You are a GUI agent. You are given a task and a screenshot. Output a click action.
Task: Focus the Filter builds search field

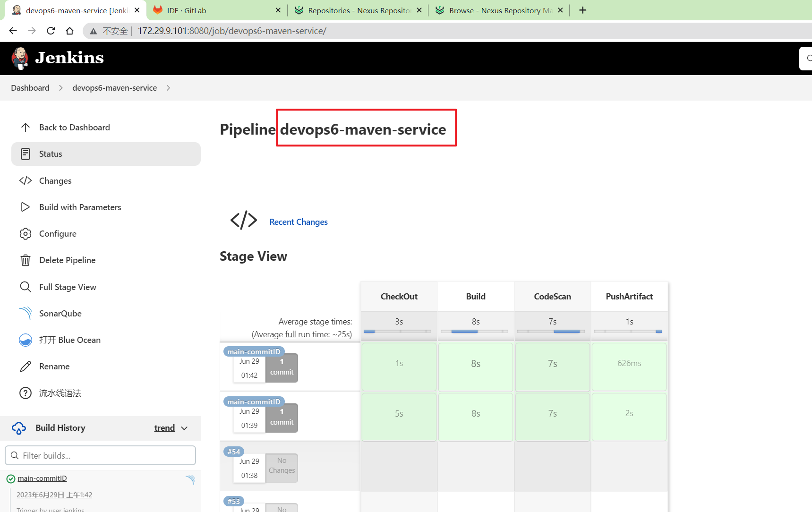tap(100, 455)
